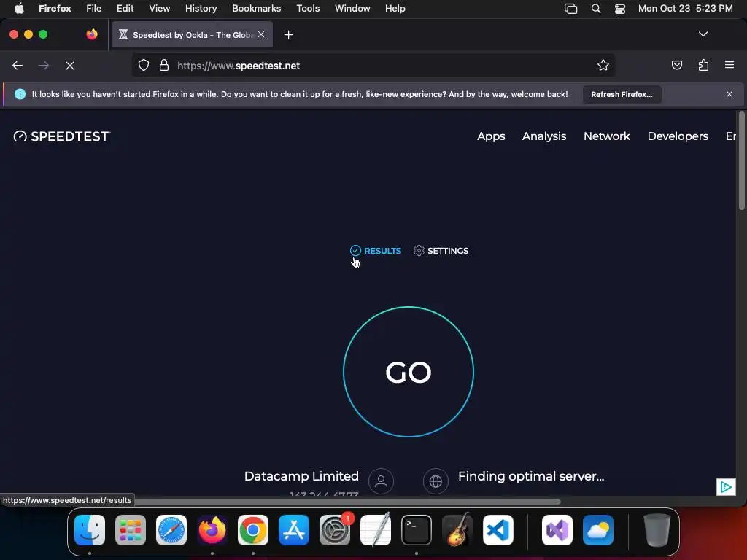Click the Stage Manager menu bar icon

570,9
